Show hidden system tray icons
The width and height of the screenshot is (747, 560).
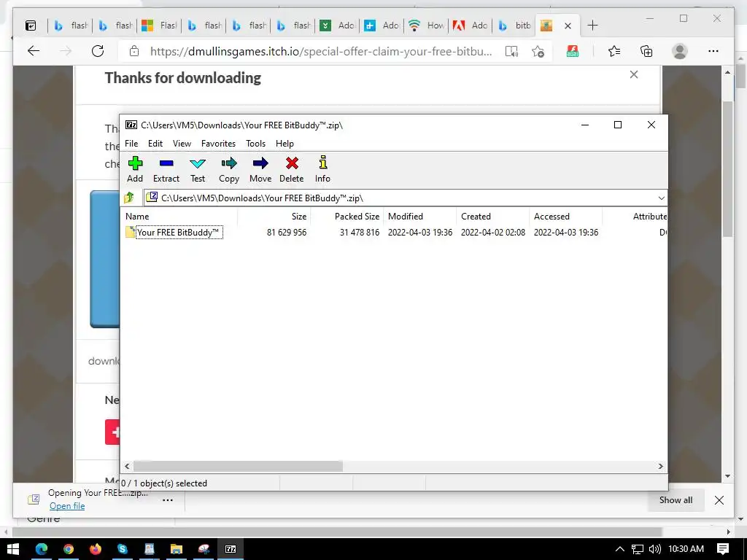tap(620, 549)
